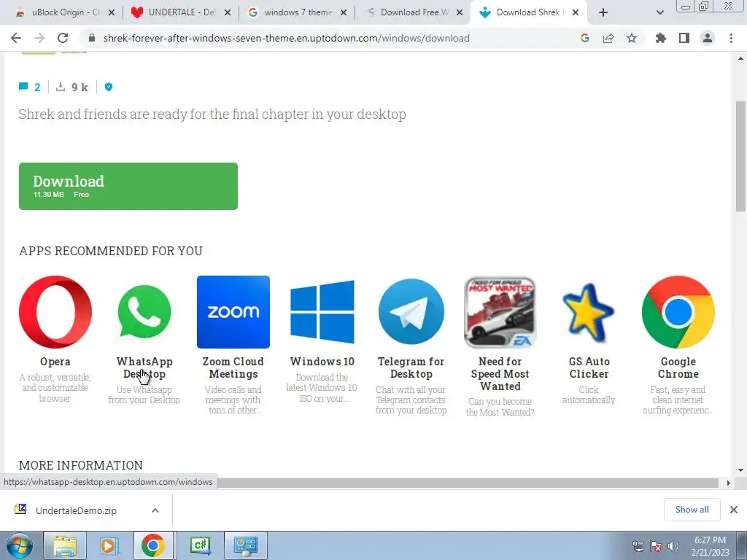The height and width of the screenshot is (560, 747).
Task: Click the vertical scrollbar down arrow
Action: point(740,470)
